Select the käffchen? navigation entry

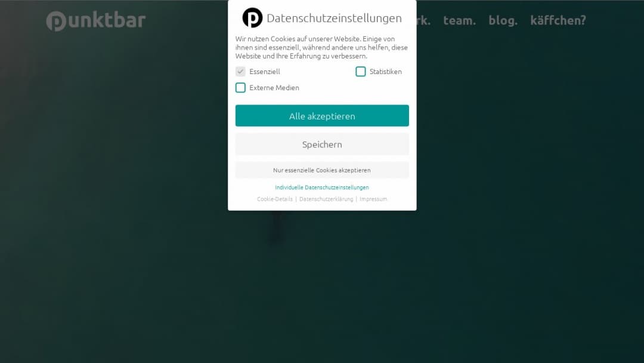pyautogui.click(x=558, y=20)
